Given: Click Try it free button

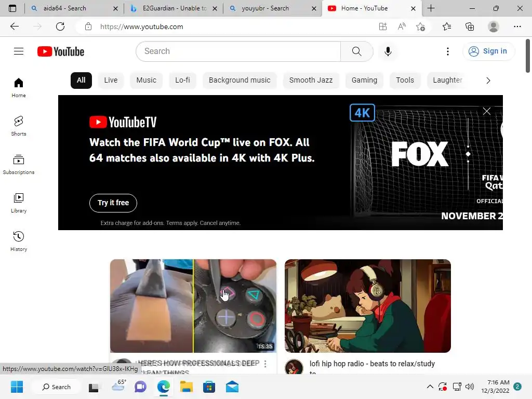Looking at the screenshot, I should (x=113, y=203).
